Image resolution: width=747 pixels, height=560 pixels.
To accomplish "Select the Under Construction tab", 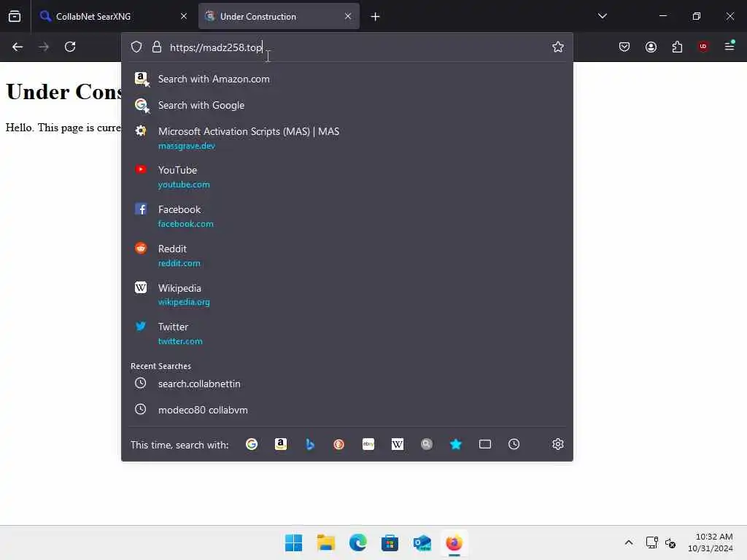I will 279,17.
